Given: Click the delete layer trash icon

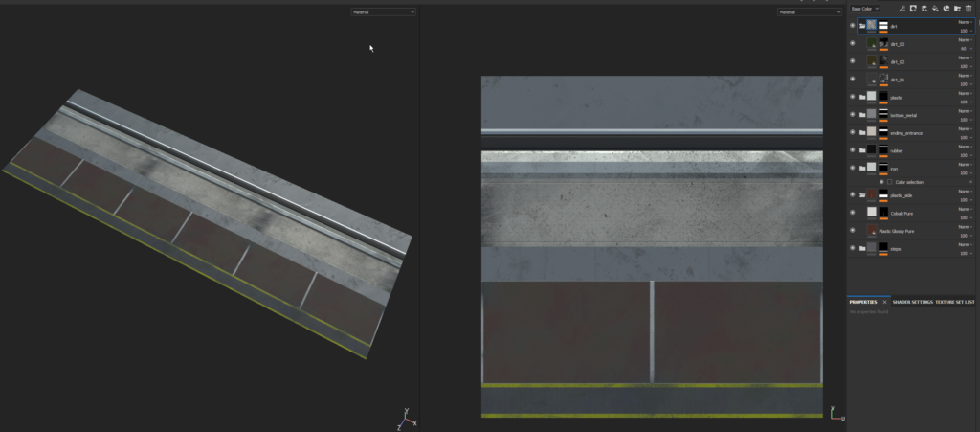Looking at the screenshot, I should coord(969,8).
